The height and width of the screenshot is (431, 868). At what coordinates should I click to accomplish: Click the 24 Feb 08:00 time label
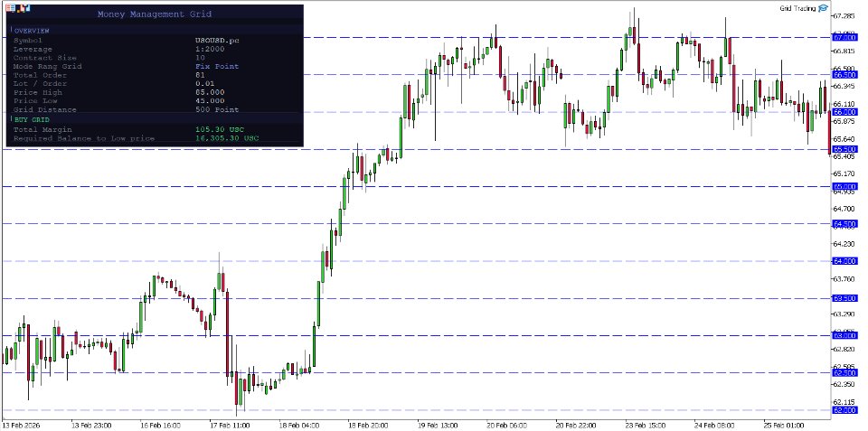click(715, 426)
